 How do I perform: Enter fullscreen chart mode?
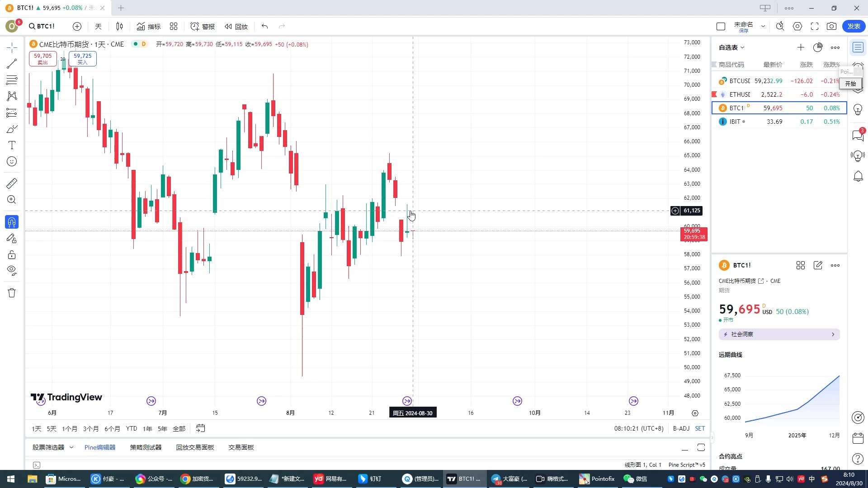(x=815, y=26)
